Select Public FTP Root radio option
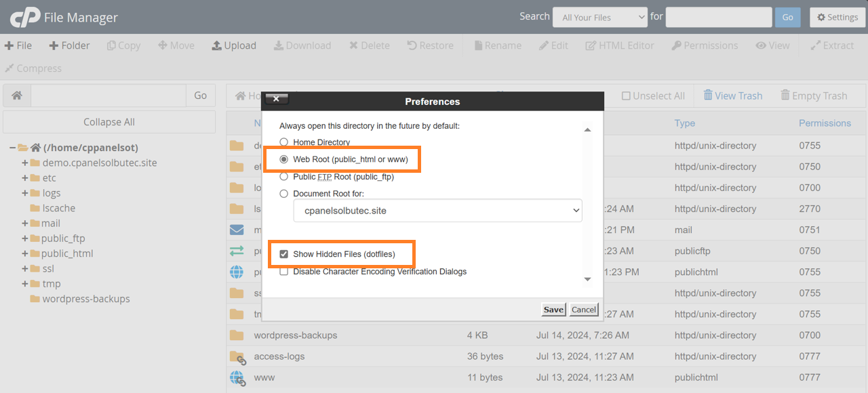The height and width of the screenshot is (393, 868). point(284,176)
